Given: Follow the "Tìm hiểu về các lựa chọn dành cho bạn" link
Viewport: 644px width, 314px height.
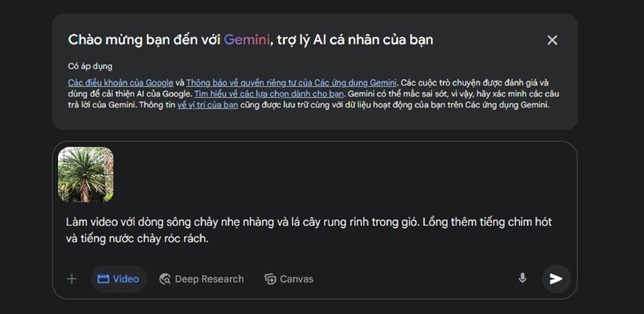Looking at the screenshot, I should click(x=269, y=93).
